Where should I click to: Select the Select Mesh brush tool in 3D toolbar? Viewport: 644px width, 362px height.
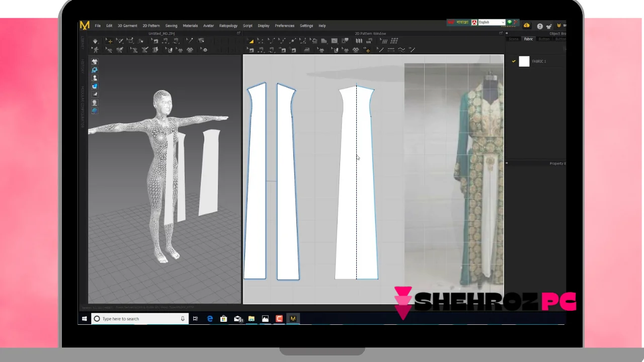click(x=119, y=41)
